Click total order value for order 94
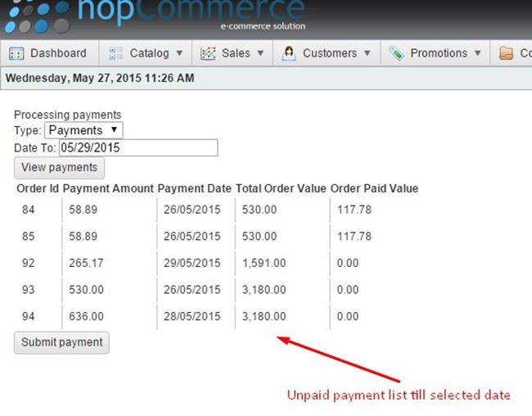 pos(264,316)
